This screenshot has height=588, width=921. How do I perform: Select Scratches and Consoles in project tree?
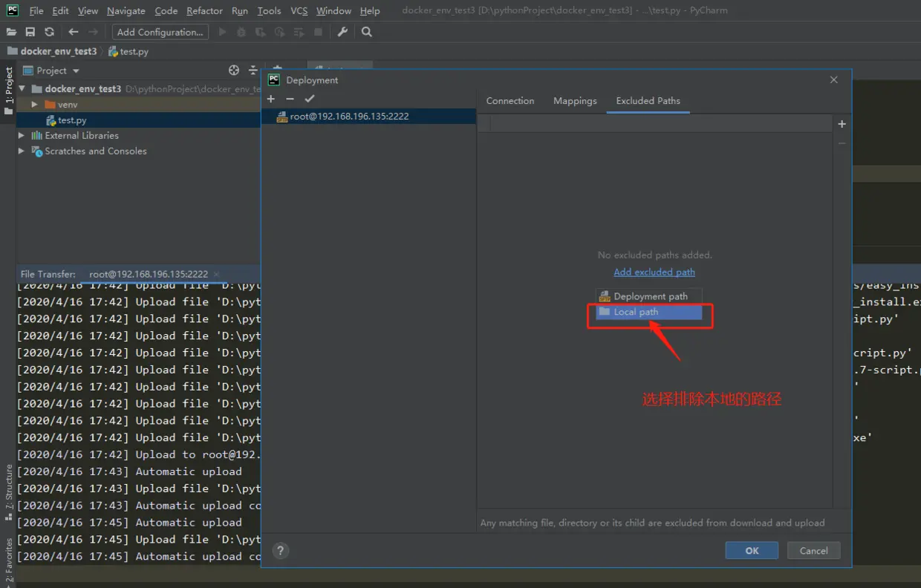(x=96, y=151)
